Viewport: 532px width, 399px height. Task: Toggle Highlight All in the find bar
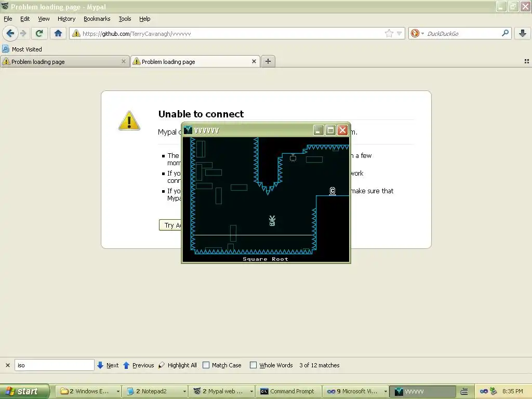click(178, 365)
